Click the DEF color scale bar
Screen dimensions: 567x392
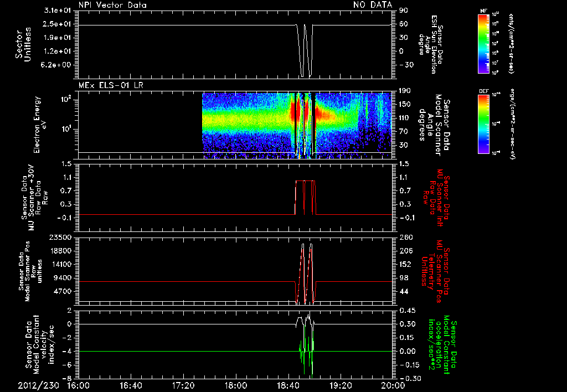pyautogui.click(x=483, y=123)
